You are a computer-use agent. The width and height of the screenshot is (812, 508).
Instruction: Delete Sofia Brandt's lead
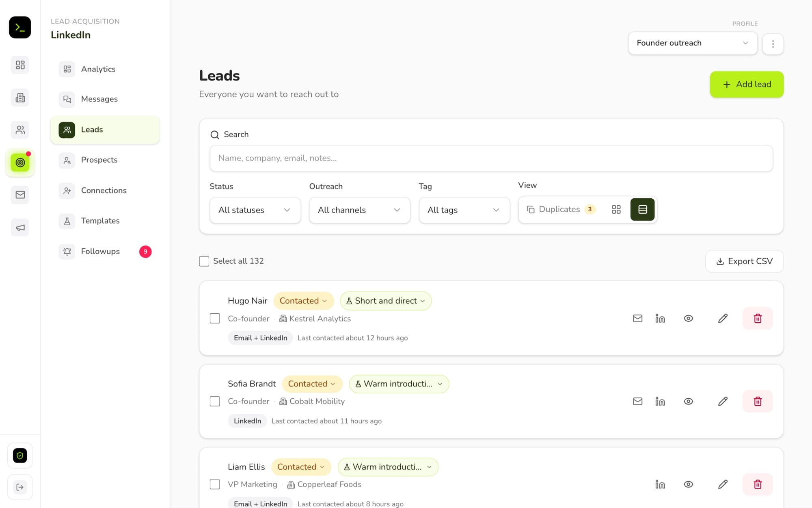tap(758, 402)
